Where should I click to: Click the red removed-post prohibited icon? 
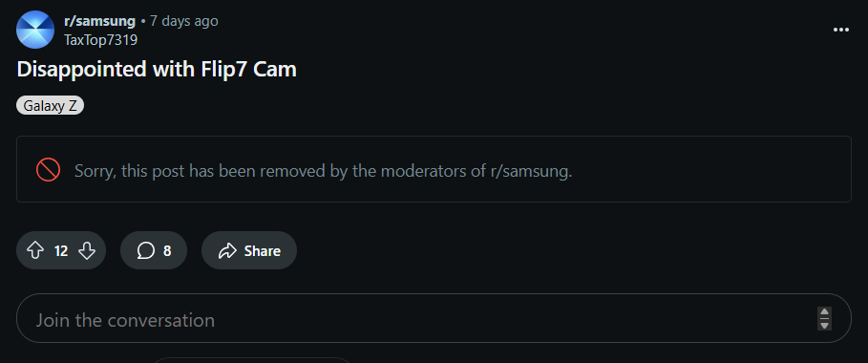48,170
